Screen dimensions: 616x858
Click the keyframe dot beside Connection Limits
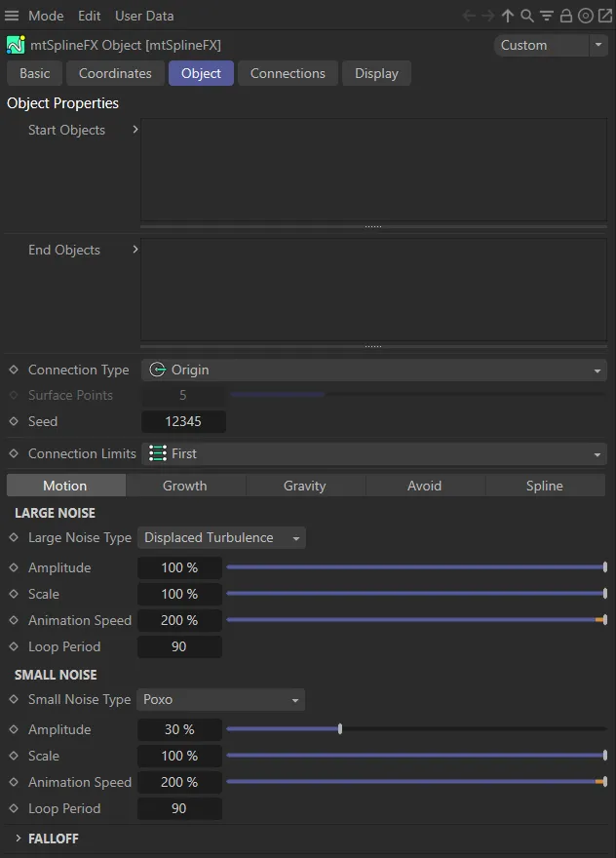[12, 453]
